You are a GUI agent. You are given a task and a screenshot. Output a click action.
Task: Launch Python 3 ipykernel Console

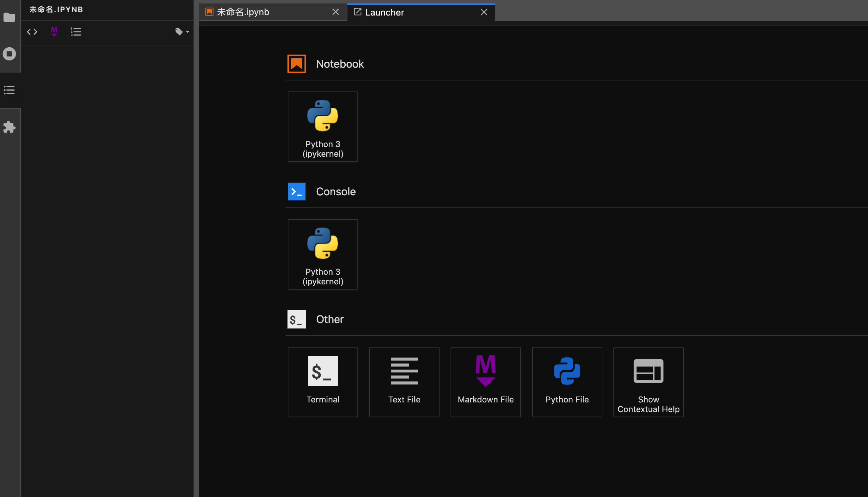[x=323, y=254]
